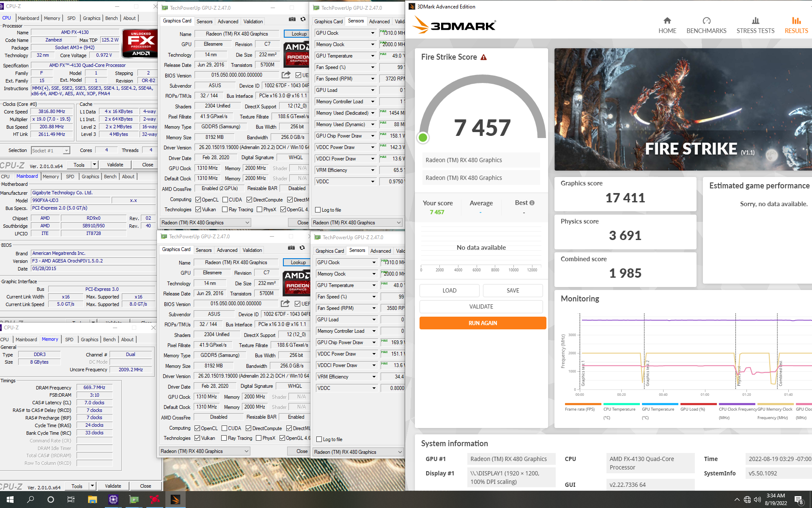
Task: Open the 3DMark RESULTS section icon
Action: (796, 20)
